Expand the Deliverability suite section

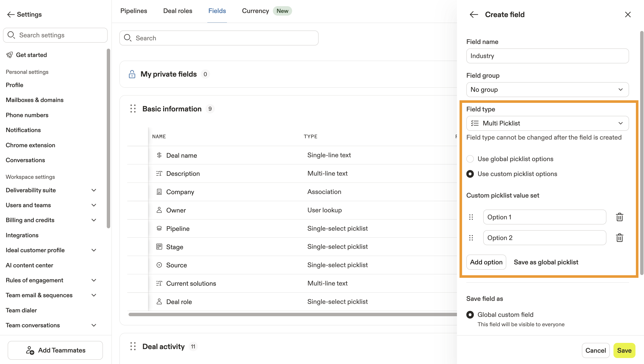94,190
